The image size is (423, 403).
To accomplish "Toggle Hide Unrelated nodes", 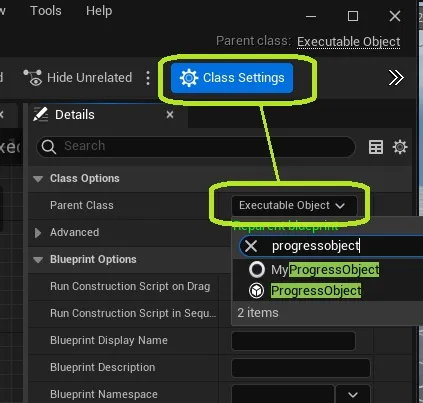I will (78, 78).
